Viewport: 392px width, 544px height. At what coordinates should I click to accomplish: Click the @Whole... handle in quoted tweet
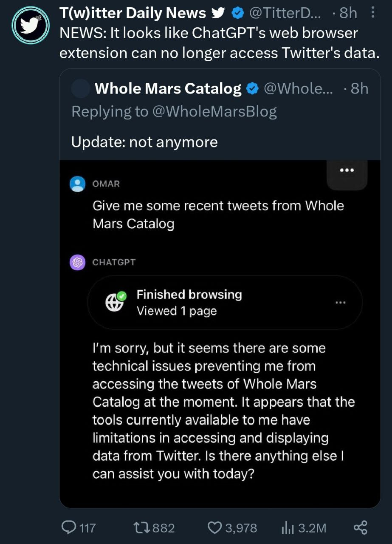click(299, 88)
